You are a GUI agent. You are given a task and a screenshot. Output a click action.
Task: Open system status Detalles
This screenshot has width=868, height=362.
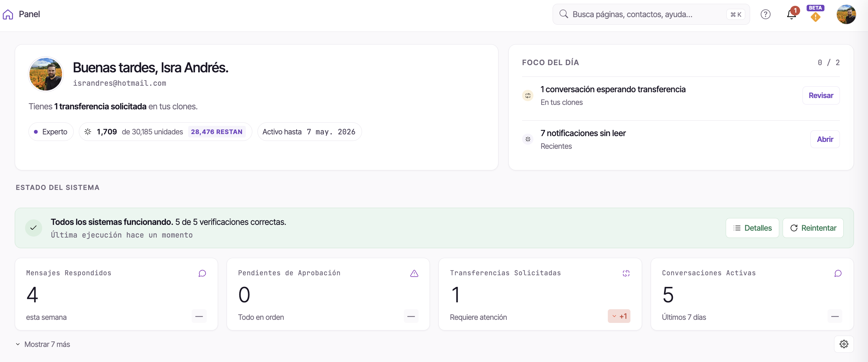tap(752, 228)
